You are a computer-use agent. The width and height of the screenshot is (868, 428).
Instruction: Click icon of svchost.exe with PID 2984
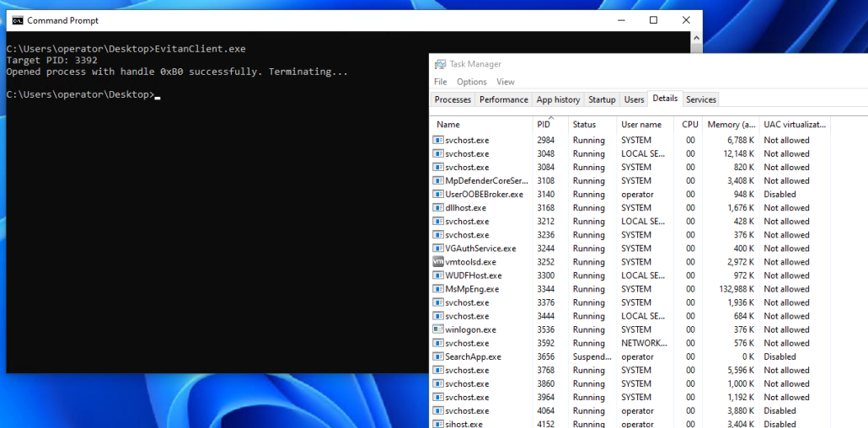point(438,140)
